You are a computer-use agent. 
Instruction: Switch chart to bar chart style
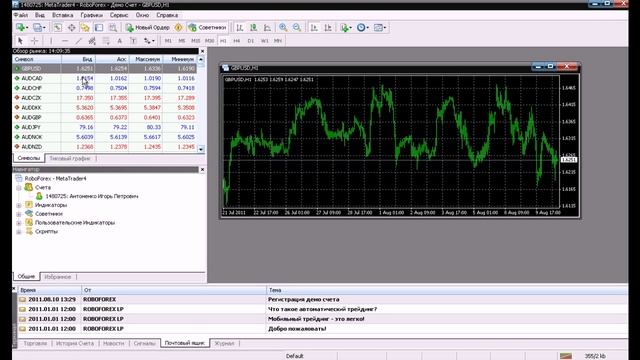click(240, 27)
